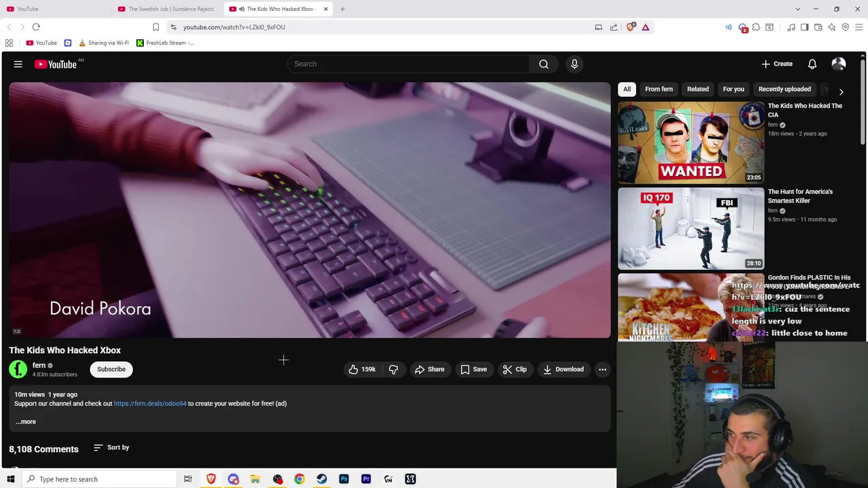The image size is (868, 488).
Task: Open Windows Task View button
Action: 188,479
